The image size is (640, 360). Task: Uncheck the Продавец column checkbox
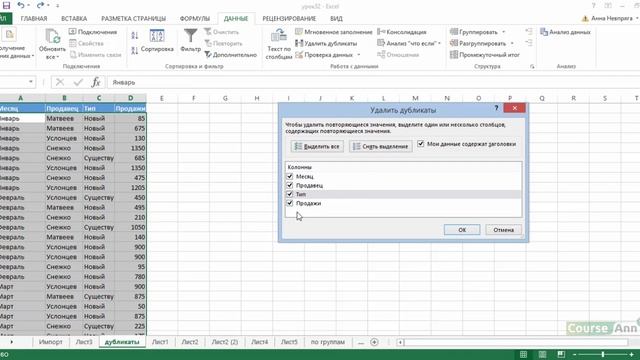point(290,185)
